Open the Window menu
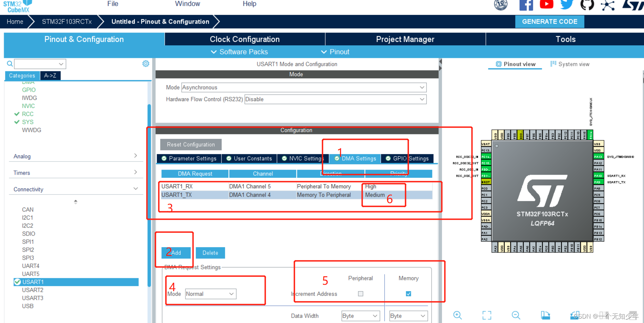Image resolution: width=644 pixels, height=323 pixels. tap(187, 4)
